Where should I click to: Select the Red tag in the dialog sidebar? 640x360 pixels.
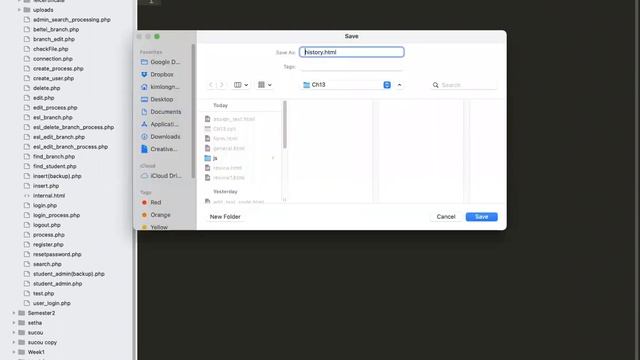tap(151, 202)
